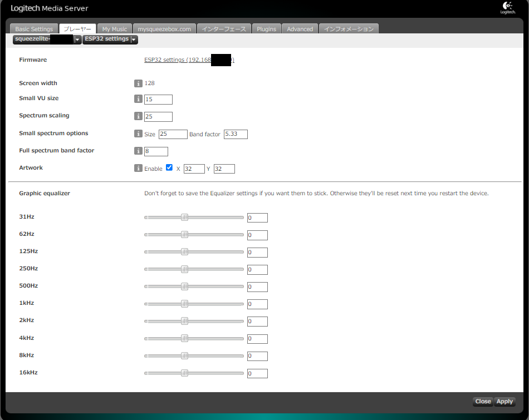529x420 pixels.
Task: Click the 2kHz equalizer slider handle
Action: [x=184, y=321]
